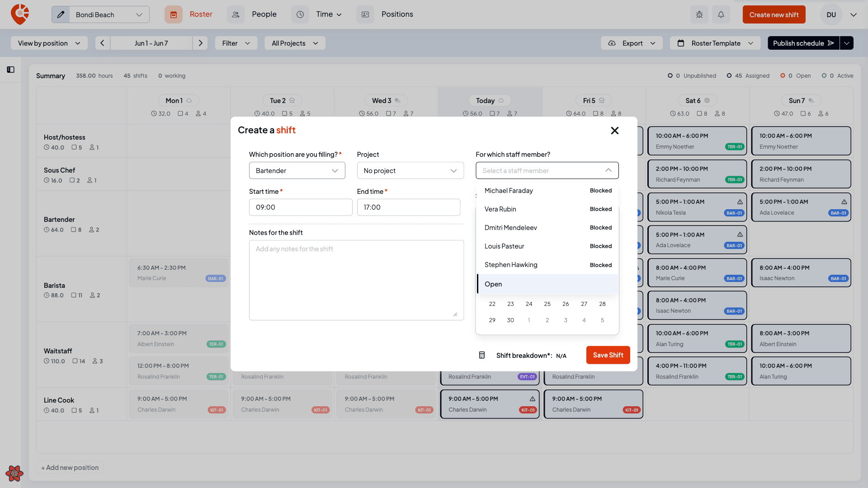
Task: Open the Roster Template dropdown
Action: pos(715,43)
